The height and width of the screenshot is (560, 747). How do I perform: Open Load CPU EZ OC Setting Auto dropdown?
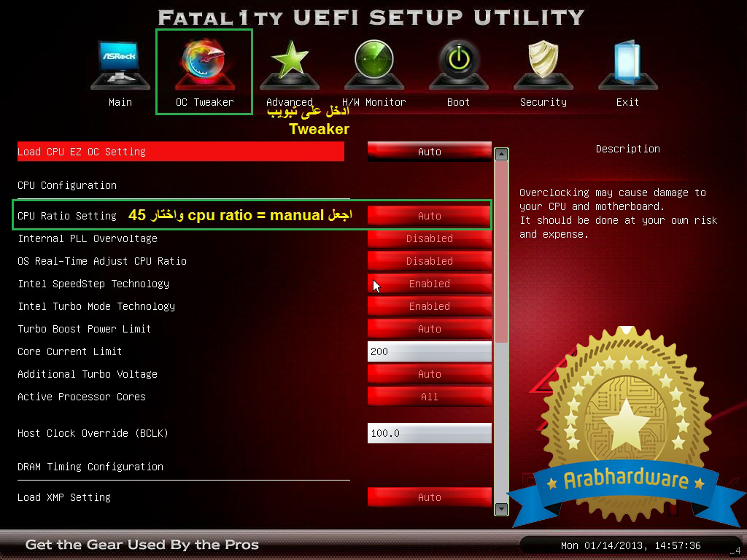point(429,152)
